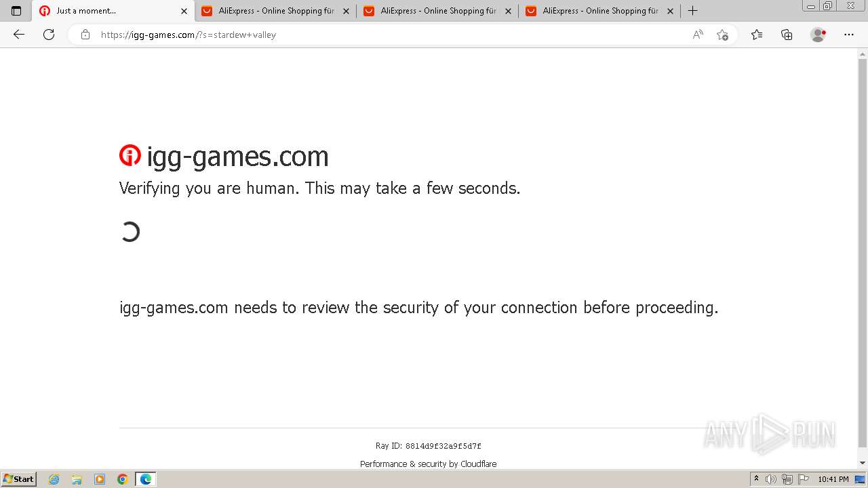Image resolution: width=868 pixels, height=488 pixels.
Task: Open the Windows Start menu
Action: pos(18,479)
